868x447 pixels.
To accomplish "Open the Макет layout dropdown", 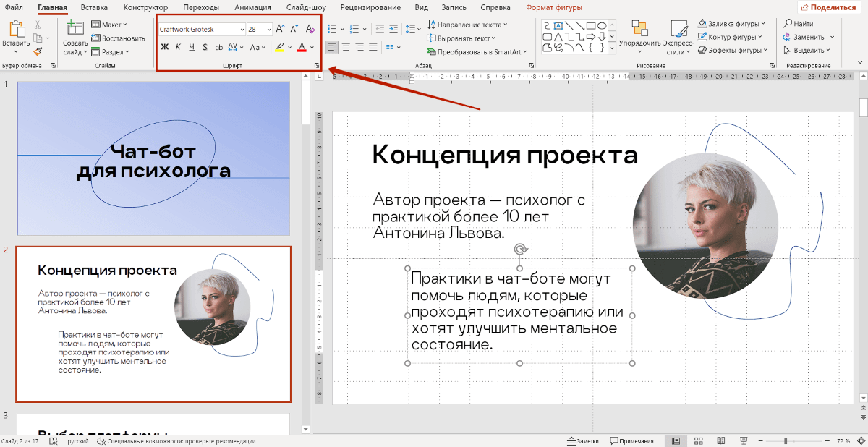I will point(109,25).
